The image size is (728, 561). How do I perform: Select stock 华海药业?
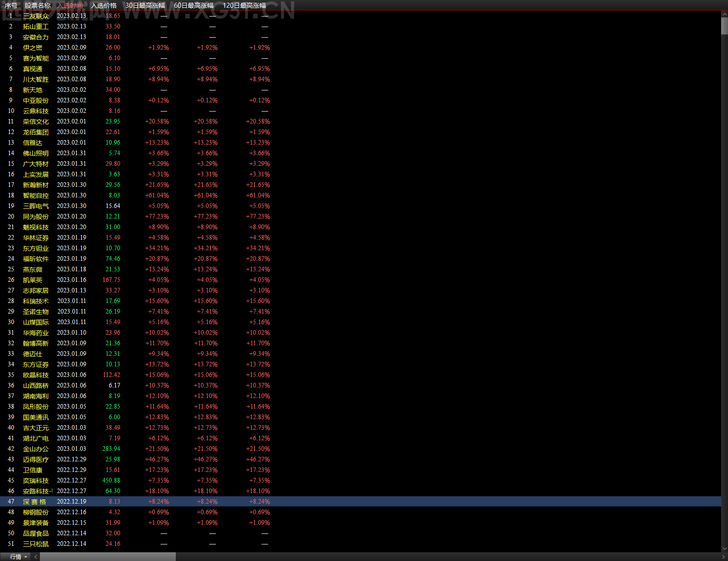tap(36, 333)
